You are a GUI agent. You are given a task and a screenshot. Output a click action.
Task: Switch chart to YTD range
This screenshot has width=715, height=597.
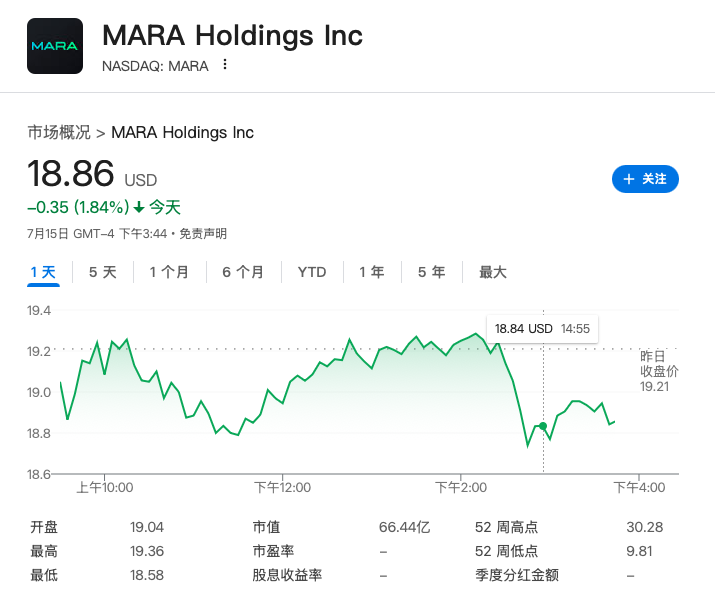point(312,272)
